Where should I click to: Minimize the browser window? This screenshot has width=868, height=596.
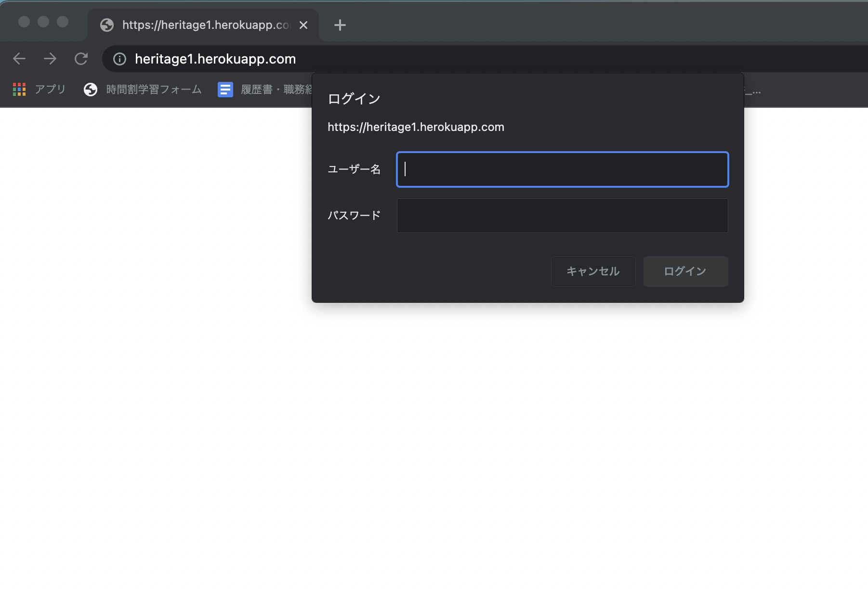point(43,22)
